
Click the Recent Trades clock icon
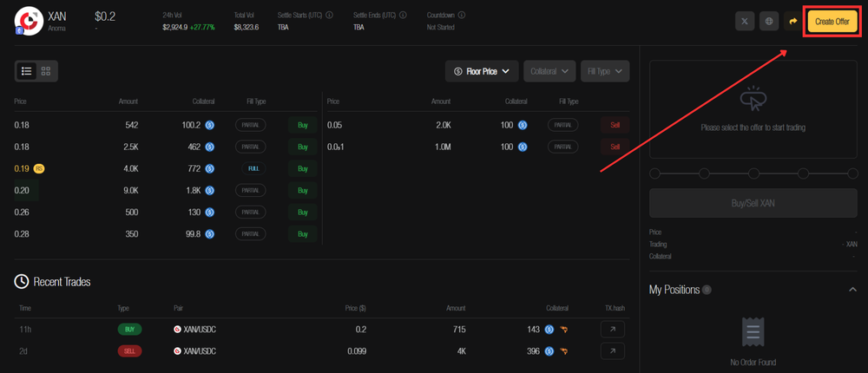coord(21,282)
